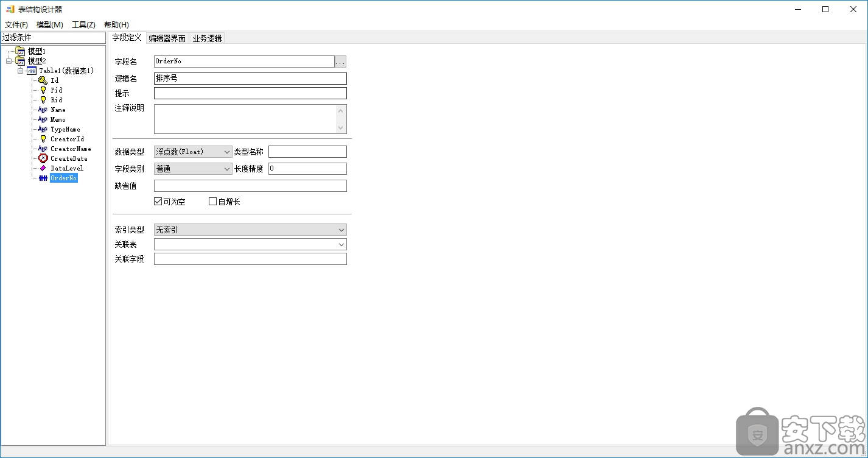Click the clock icon beside CreateDate
This screenshot has width=868, height=458.
(43, 158)
